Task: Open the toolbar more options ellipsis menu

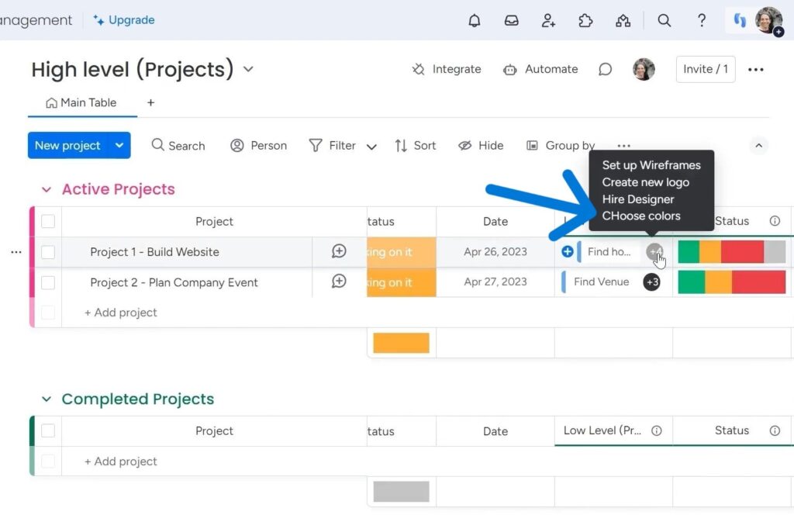Action: click(624, 145)
